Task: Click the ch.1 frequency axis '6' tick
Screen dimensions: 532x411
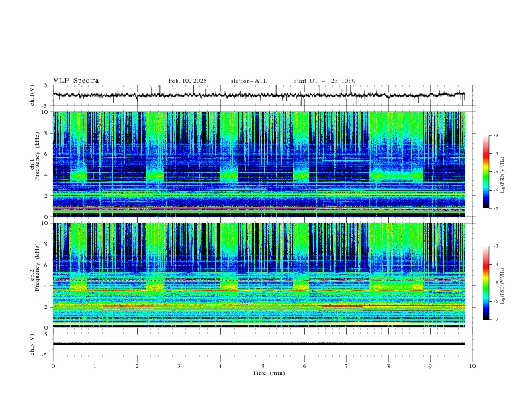Action: 48,154
